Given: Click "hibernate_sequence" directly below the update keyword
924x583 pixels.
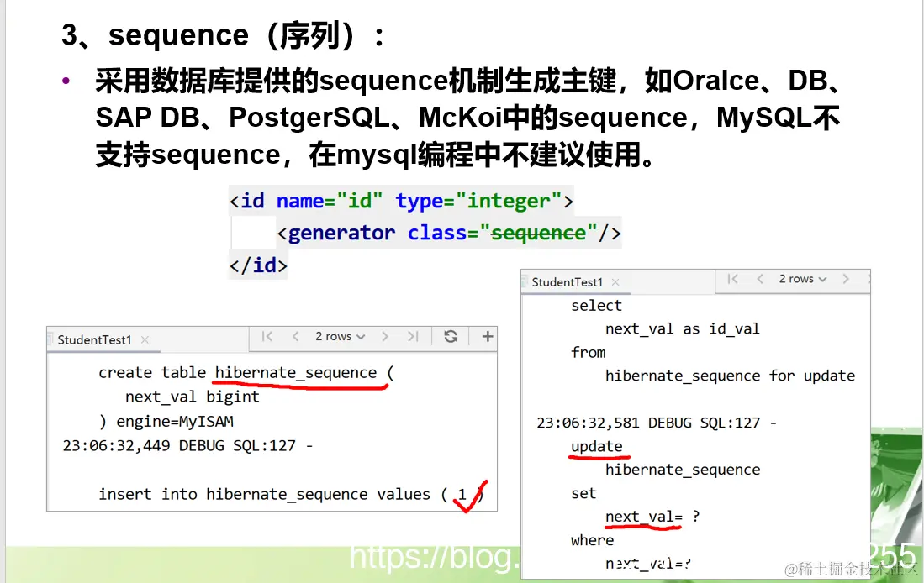Looking at the screenshot, I should [x=683, y=470].
